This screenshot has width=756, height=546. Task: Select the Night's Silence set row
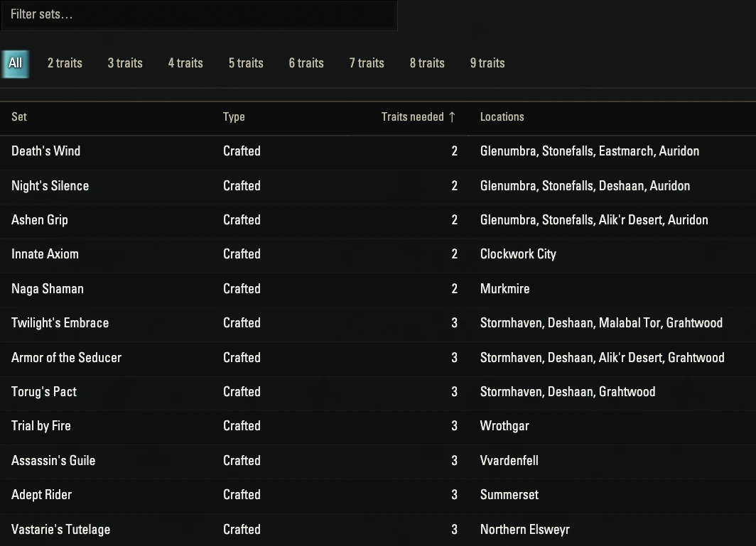point(378,187)
